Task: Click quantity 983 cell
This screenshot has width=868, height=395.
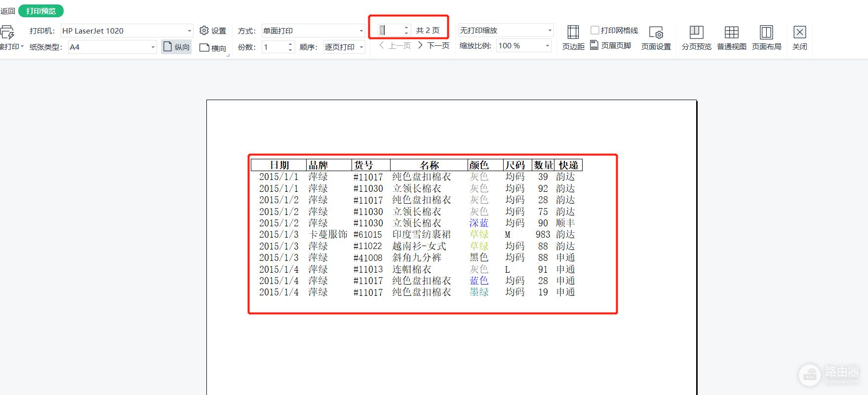Action: 543,235
